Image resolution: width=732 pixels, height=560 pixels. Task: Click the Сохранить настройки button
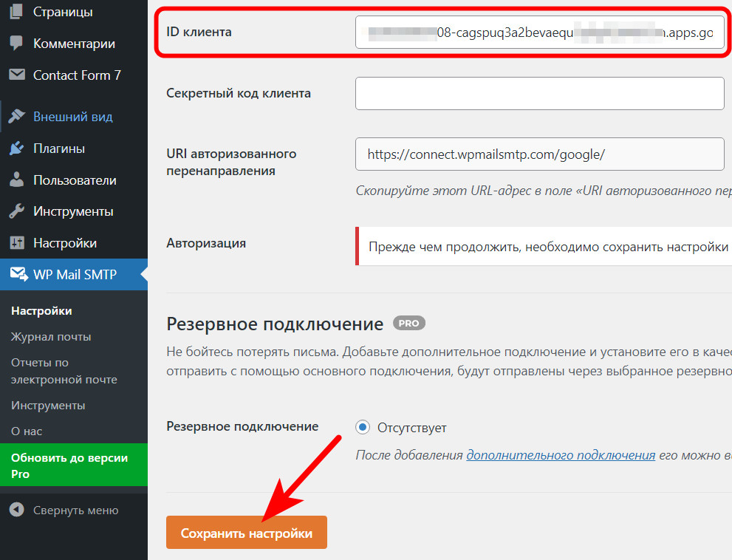pyautogui.click(x=247, y=533)
